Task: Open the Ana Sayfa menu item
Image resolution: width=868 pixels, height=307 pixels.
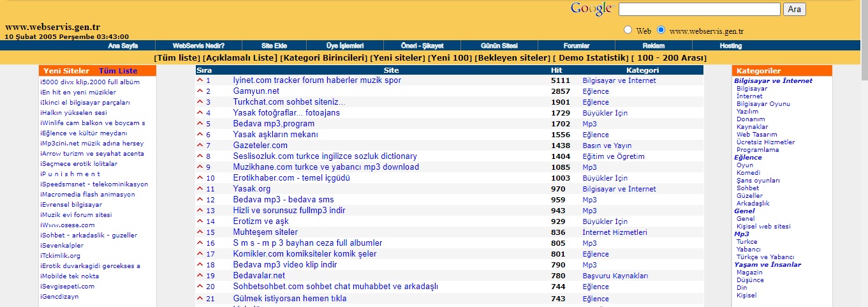Action: [123, 46]
